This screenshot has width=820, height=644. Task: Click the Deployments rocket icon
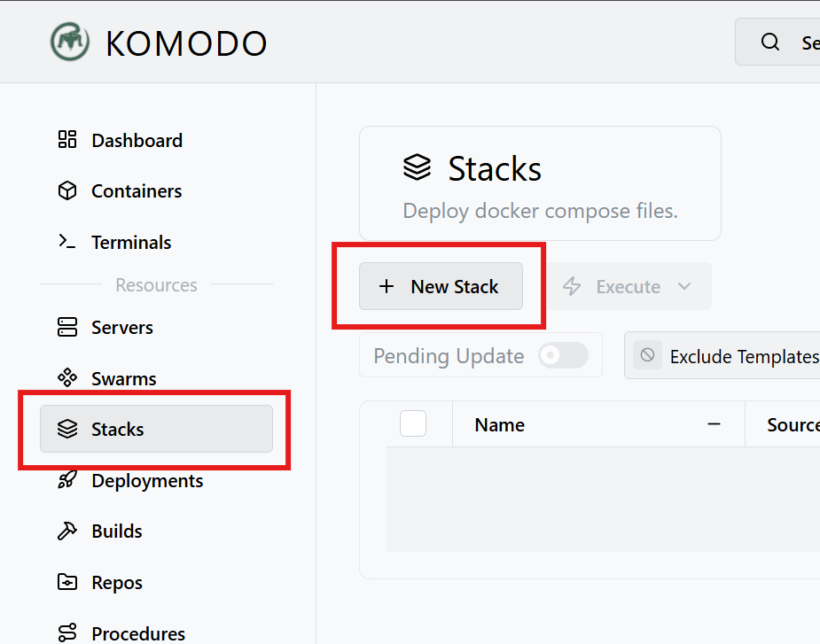tap(67, 480)
